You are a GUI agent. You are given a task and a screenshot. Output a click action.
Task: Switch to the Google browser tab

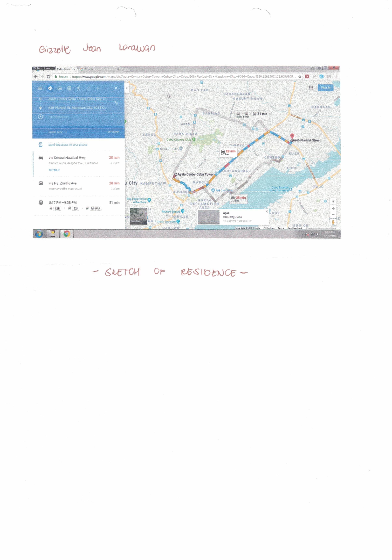(89, 69)
